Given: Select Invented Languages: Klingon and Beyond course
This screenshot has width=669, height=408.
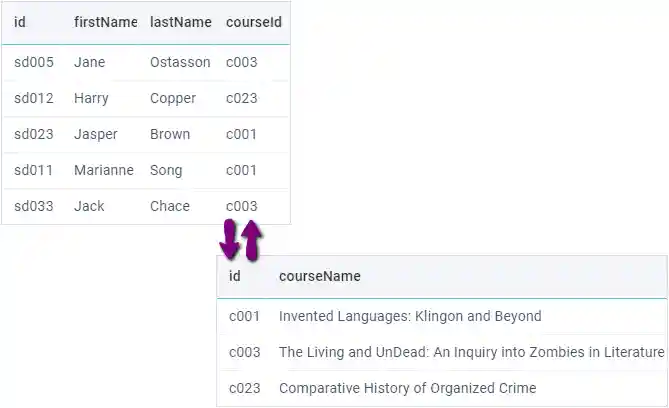Looking at the screenshot, I should click(410, 316).
